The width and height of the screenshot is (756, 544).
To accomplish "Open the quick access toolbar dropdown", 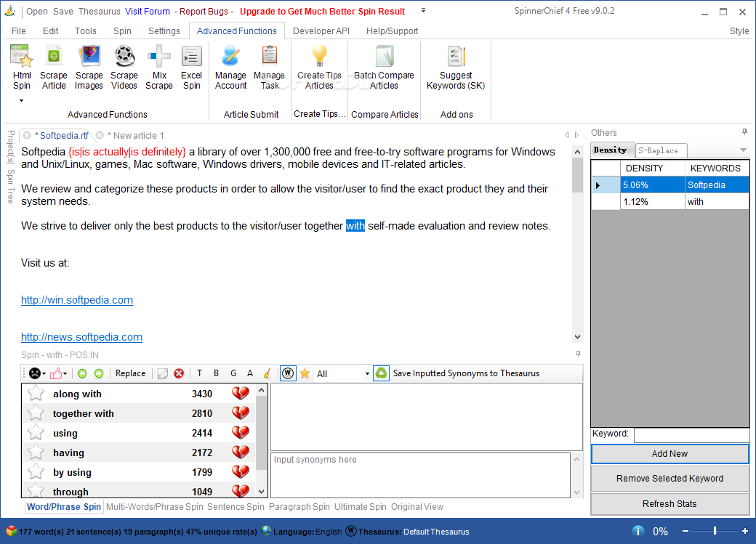I will (423, 10).
